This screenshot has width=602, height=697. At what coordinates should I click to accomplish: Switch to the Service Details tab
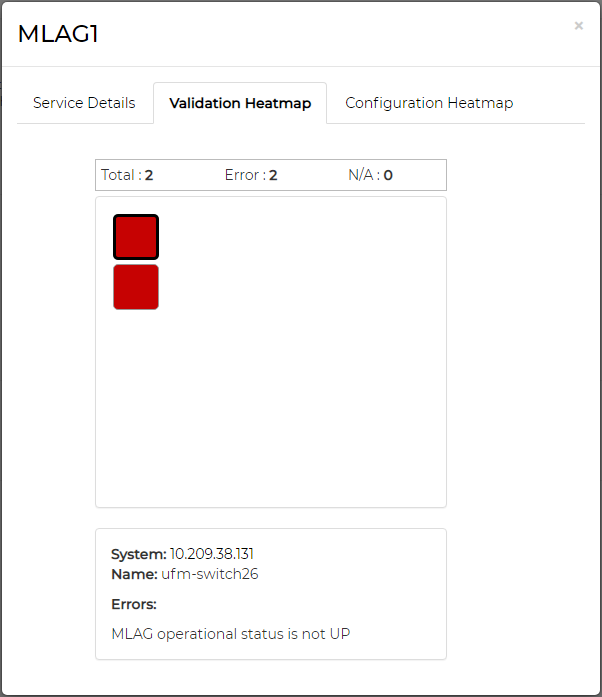click(x=84, y=103)
